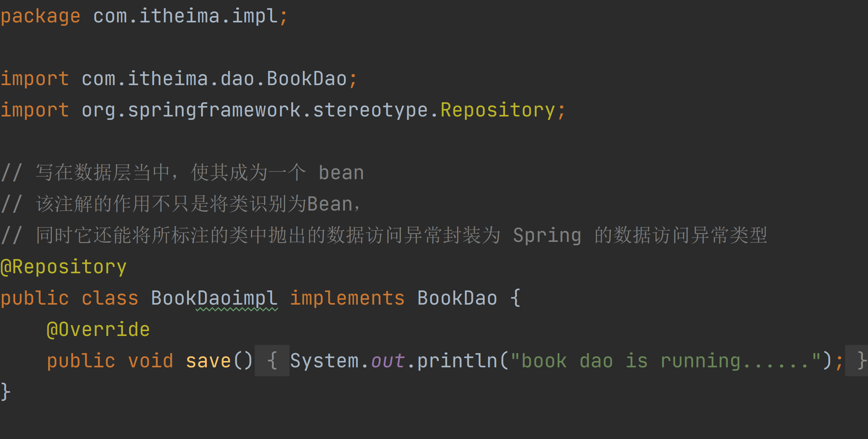Click BookDao after the implements keyword

pos(457,298)
